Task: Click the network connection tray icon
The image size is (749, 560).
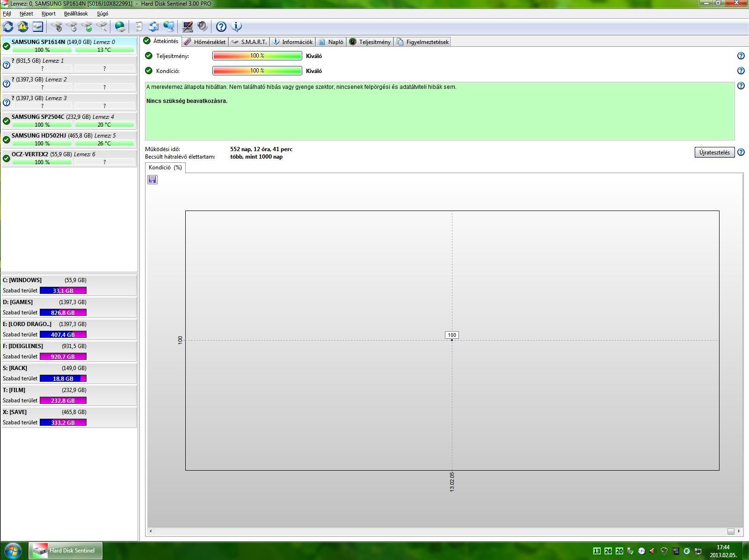Action: [x=698, y=551]
